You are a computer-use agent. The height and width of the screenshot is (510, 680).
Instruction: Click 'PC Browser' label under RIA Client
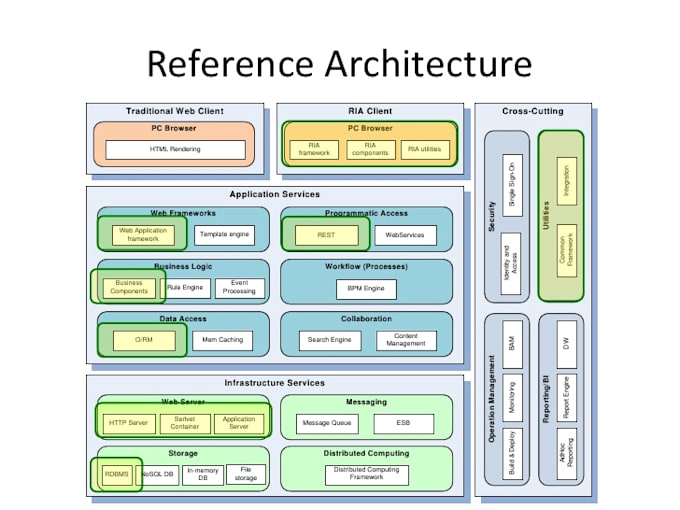tap(370, 128)
